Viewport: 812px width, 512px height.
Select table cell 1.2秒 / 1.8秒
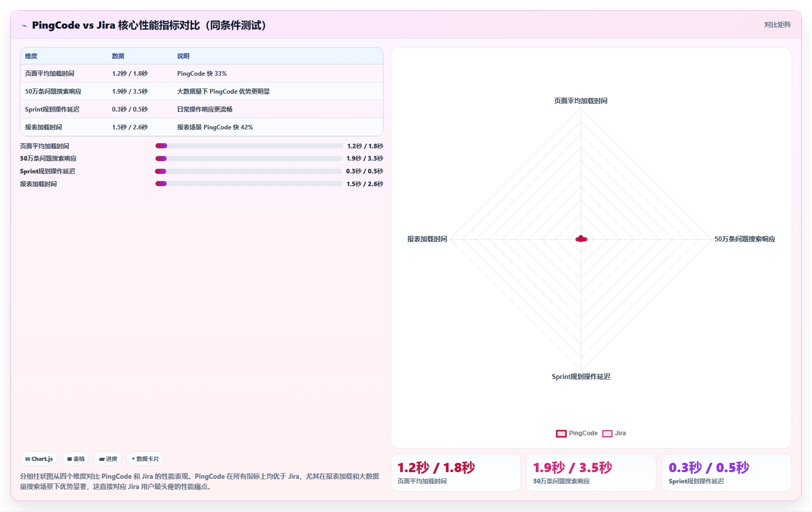pyautogui.click(x=130, y=74)
